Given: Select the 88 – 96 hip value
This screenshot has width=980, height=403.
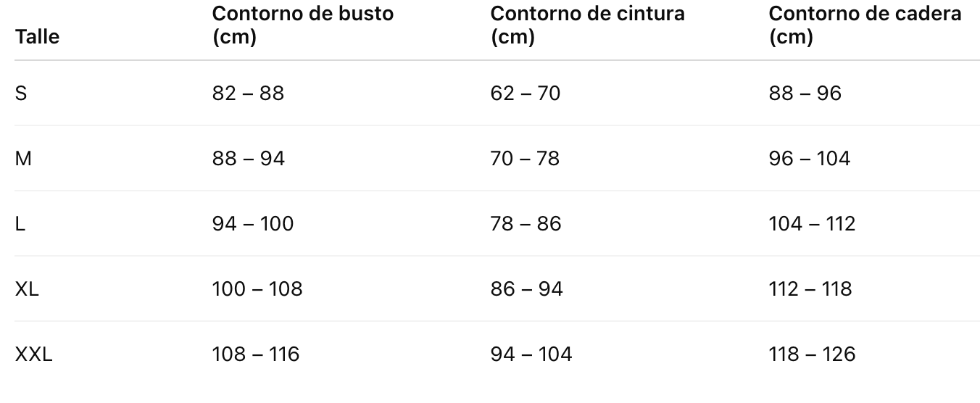Looking at the screenshot, I should coord(805,94).
